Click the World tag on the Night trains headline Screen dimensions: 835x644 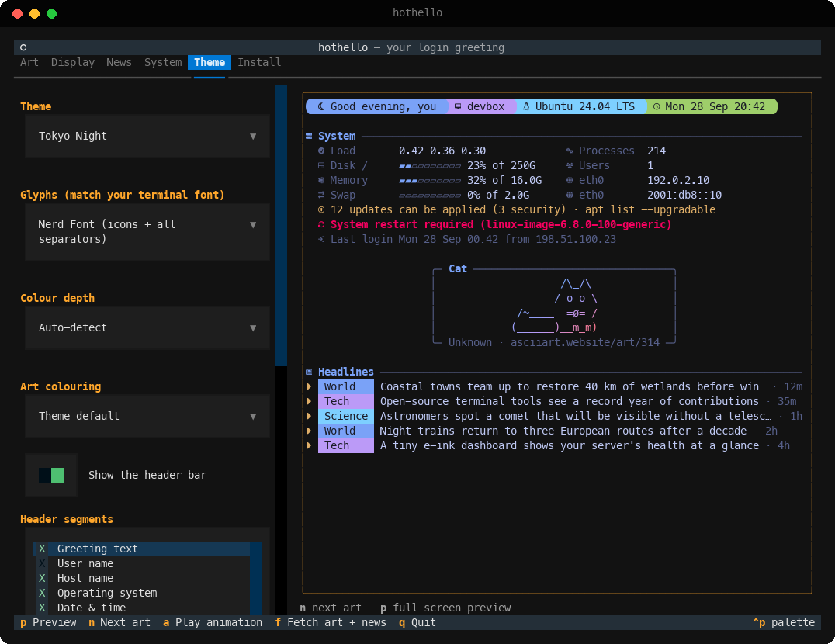click(x=346, y=431)
